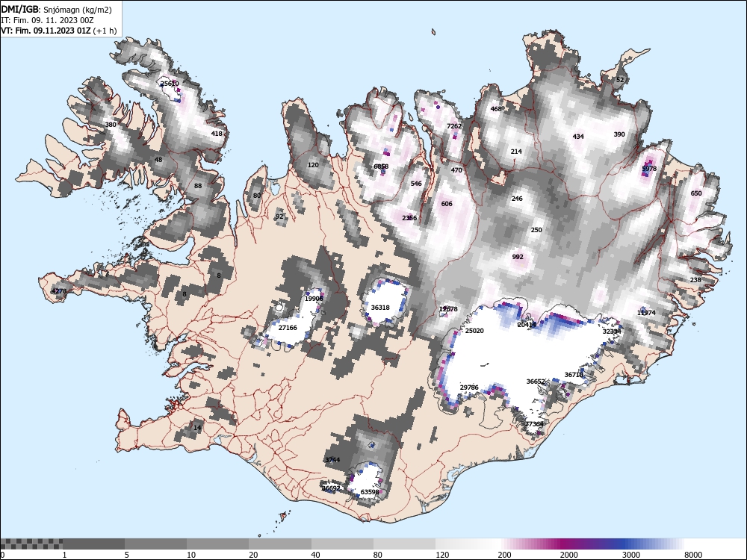Click the map value 36692
The height and width of the screenshot is (560, 747).
click(331, 488)
